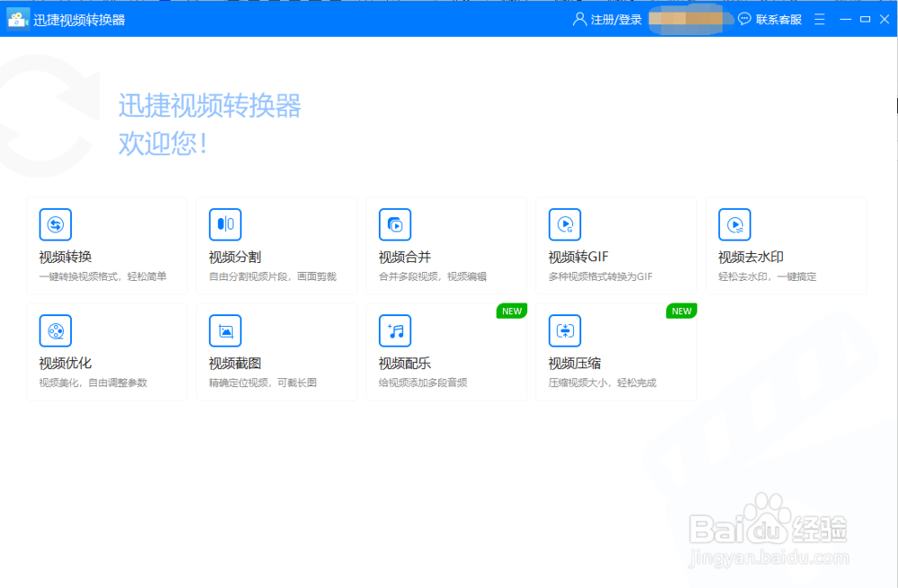Screen dimensions: 898x588
Task: Click description 合并多段视频，视频编辑
Action: pyautogui.click(x=433, y=276)
